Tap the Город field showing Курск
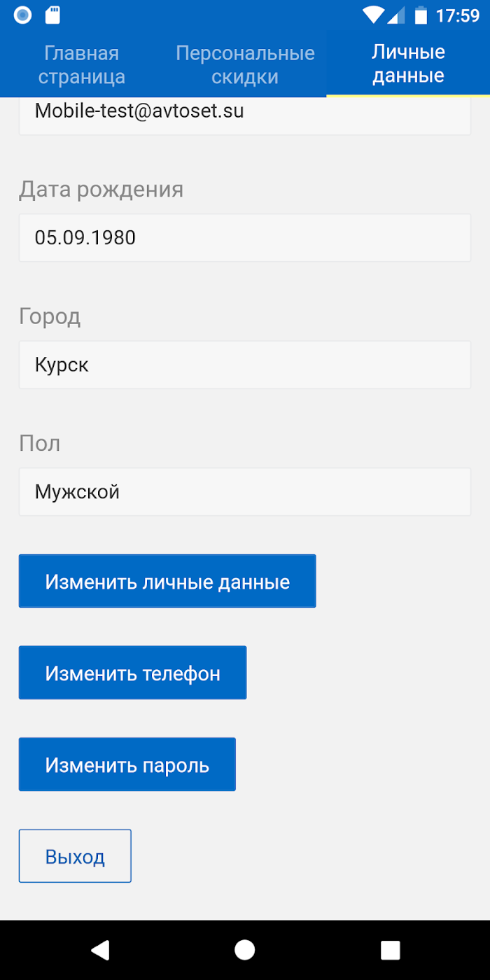The image size is (490, 980). point(245,365)
